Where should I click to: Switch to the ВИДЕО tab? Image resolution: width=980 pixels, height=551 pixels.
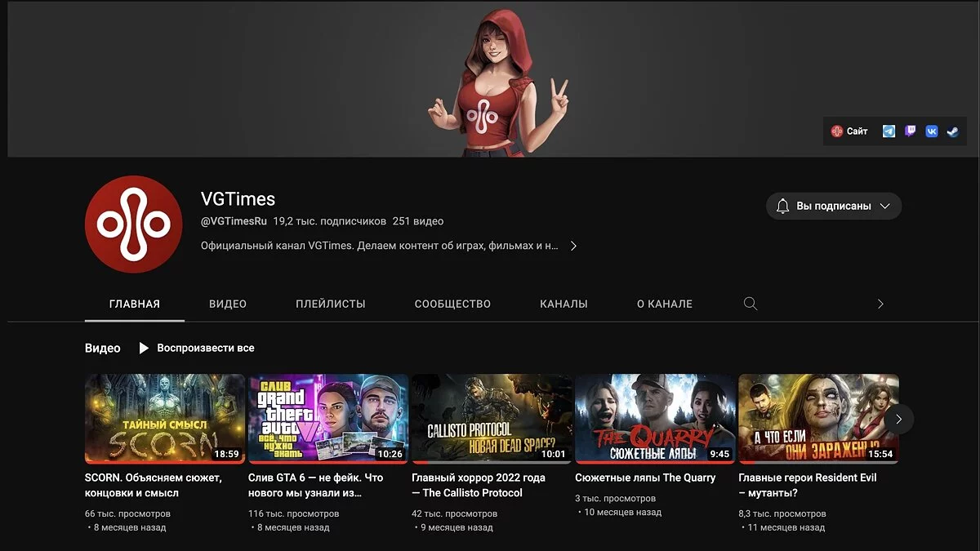click(x=228, y=304)
